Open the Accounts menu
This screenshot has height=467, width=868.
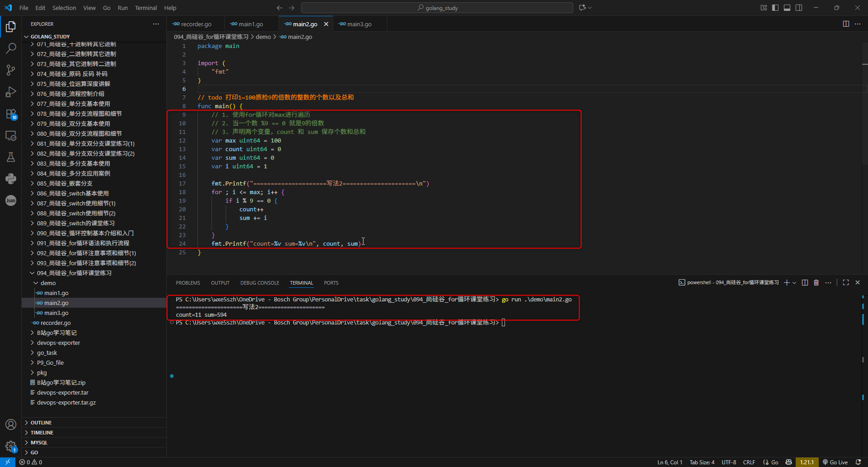pyautogui.click(x=11, y=424)
